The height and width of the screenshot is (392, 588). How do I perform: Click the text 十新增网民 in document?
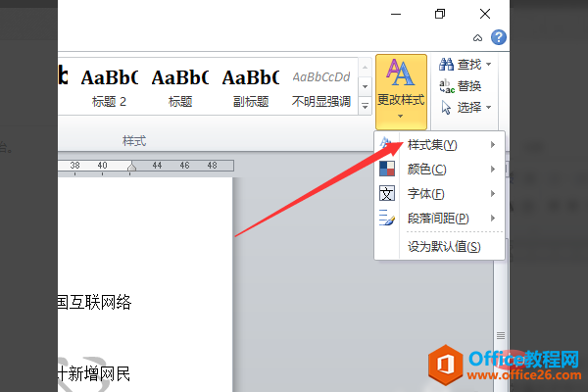[x=94, y=373]
